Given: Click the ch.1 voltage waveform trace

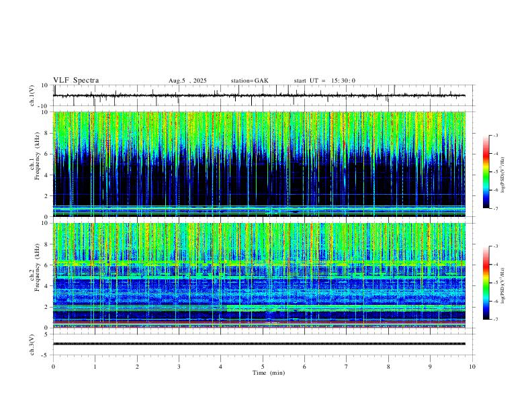Looking at the screenshot, I should click(259, 95).
